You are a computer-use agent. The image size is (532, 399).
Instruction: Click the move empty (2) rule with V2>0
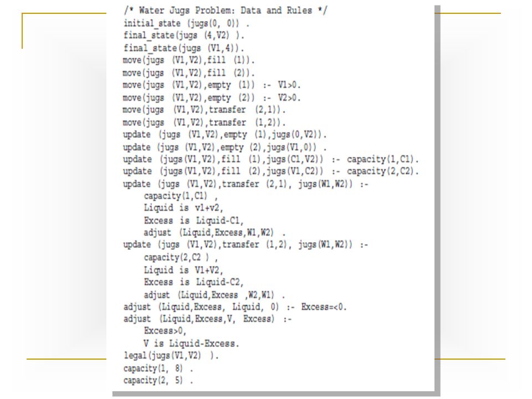pos(212,98)
